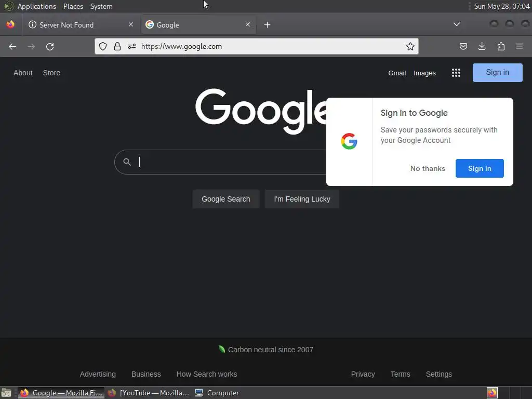532x399 pixels.
Task: Click the padlock site security icon
Action: (x=117, y=46)
